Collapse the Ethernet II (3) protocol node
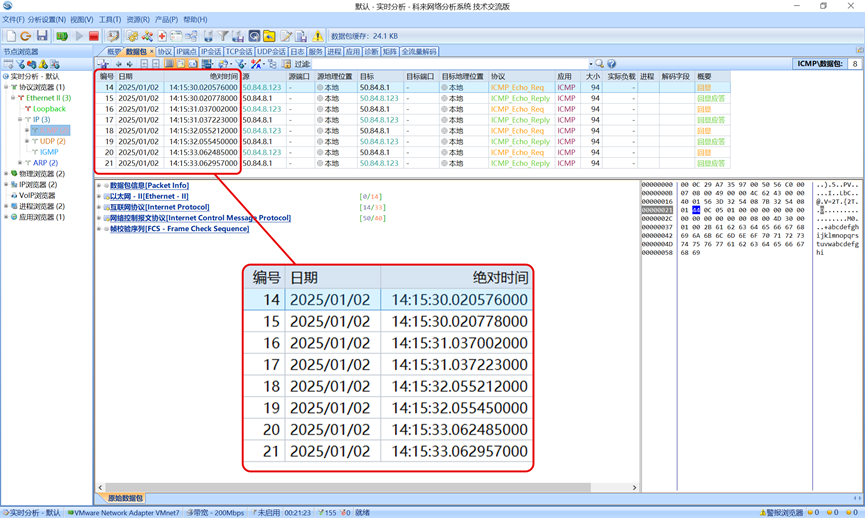 [x=13, y=98]
